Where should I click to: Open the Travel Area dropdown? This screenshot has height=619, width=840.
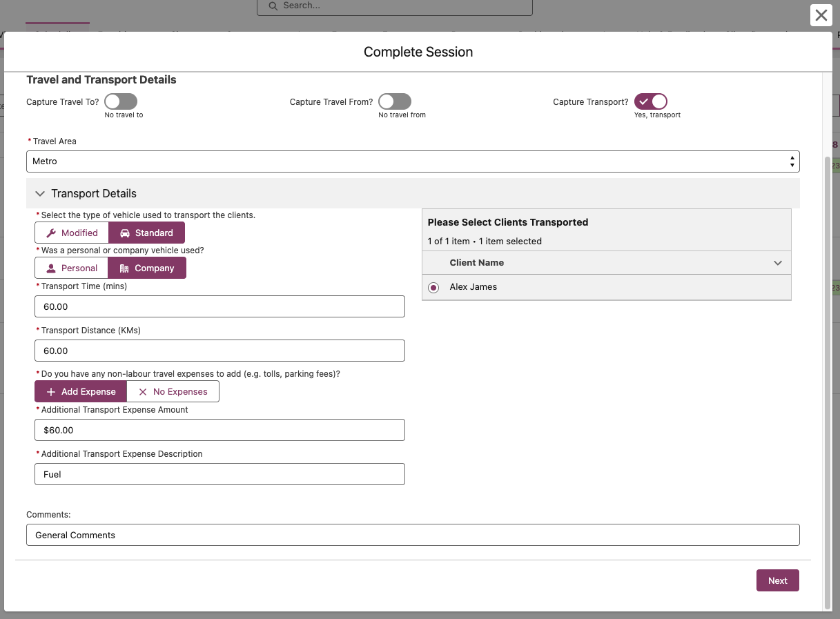tap(413, 161)
